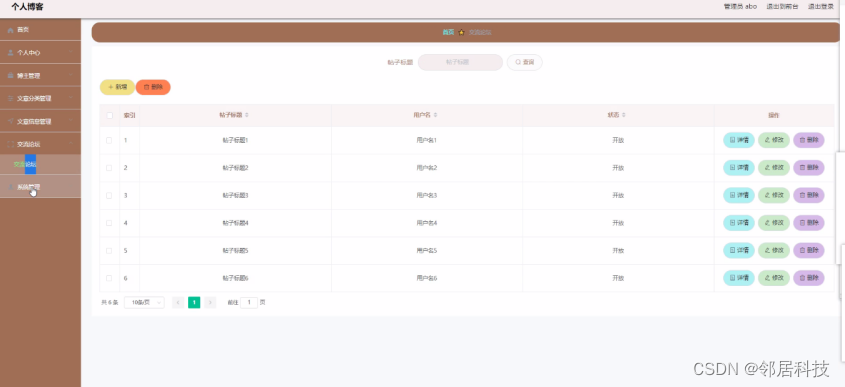This screenshot has height=387, width=845.
Task: Click purple 删除 for row 帖子标题2
Action: pos(809,168)
